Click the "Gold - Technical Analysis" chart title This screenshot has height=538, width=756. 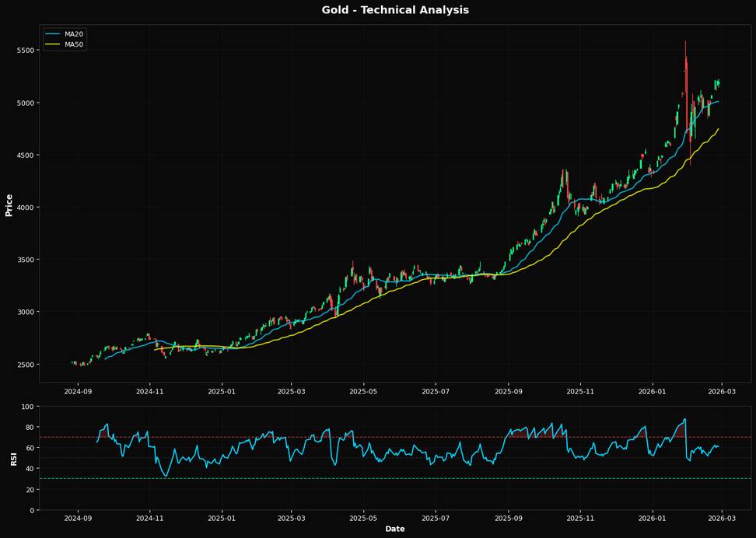pos(395,9)
